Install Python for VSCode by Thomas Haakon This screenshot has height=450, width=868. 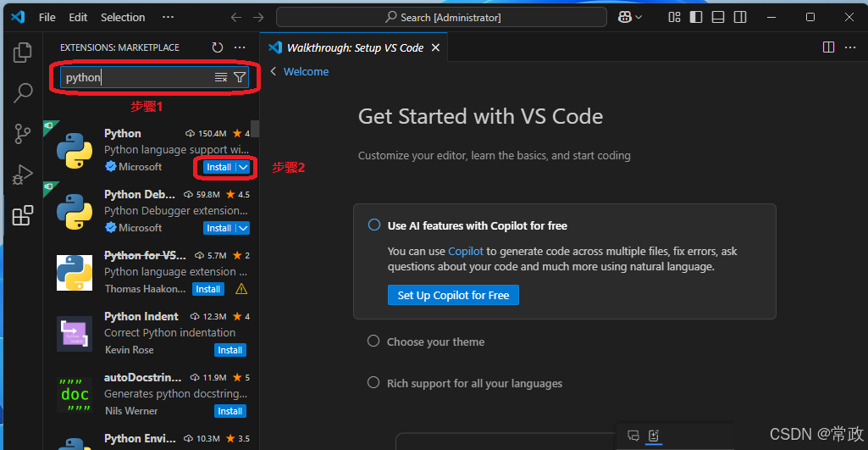point(208,289)
